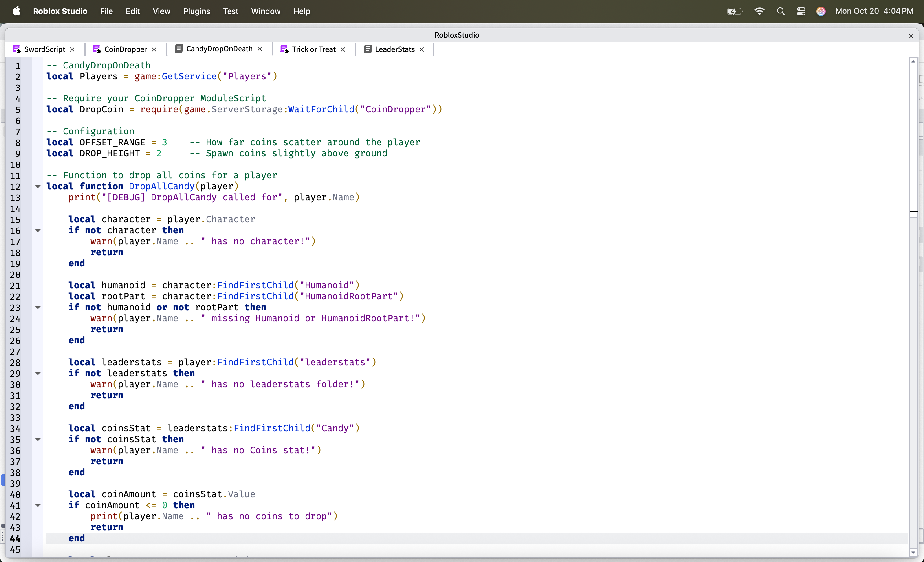This screenshot has height=562, width=924.
Task: Open the Test menu
Action: (x=231, y=11)
